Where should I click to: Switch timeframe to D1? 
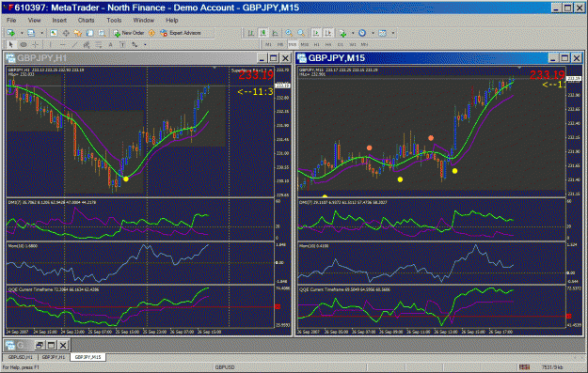pos(341,44)
